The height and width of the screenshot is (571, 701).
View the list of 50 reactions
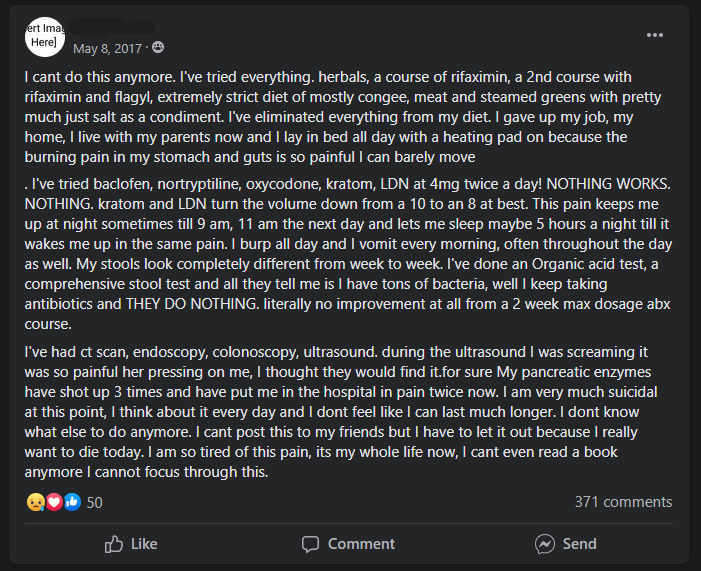(x=94, y=503)
